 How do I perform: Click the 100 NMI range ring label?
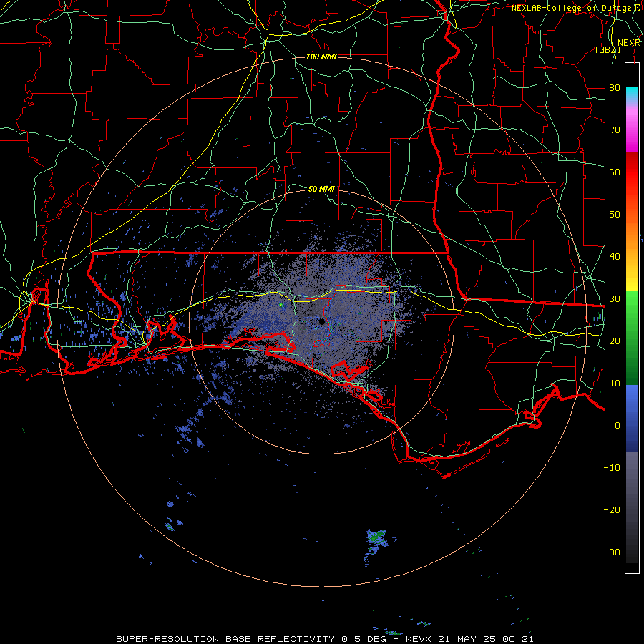click(321, 57)
